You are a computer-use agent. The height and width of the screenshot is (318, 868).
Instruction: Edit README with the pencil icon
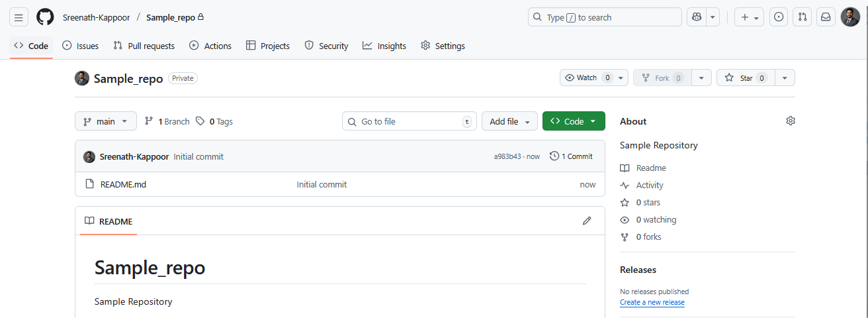tap(587, 221)
